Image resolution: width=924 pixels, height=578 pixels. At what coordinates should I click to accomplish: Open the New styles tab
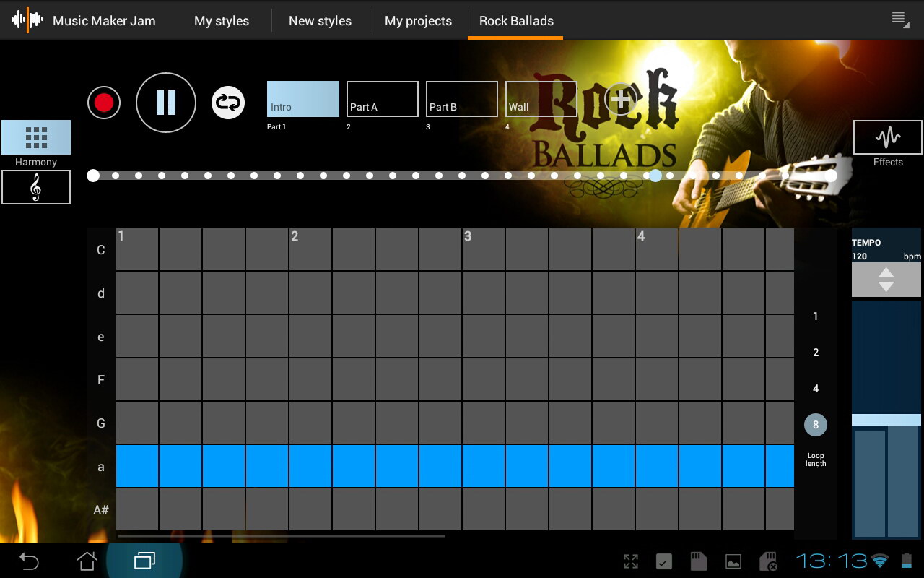(320, 21)
